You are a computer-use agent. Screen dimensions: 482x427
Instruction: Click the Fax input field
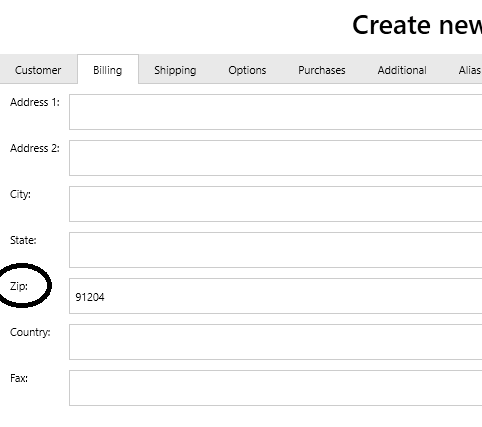(276, 388)
